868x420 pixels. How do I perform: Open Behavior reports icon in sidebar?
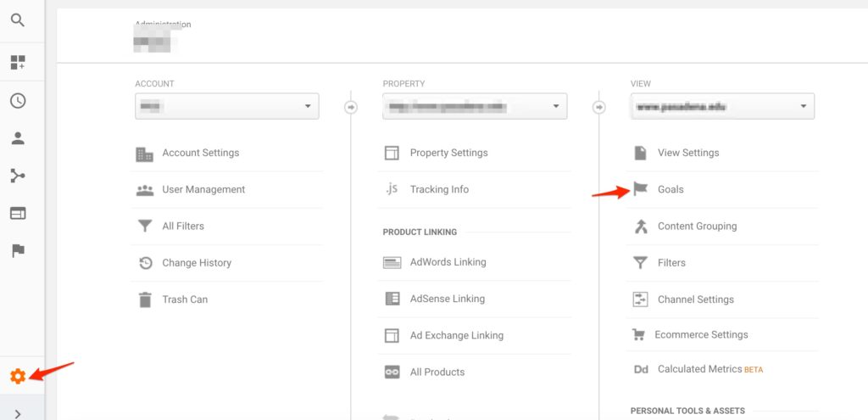[x=18, y=213]
